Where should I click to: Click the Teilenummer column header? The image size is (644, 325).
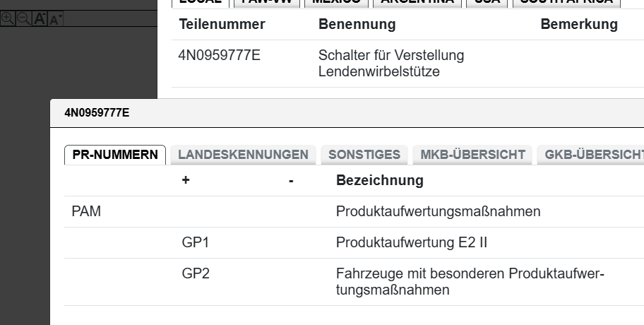point(222,25)
